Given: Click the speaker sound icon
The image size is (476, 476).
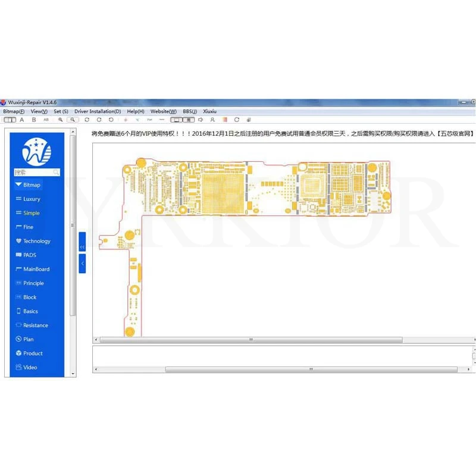Looking at the screenshot, I should pyautogui.click(x=201, y=120).
